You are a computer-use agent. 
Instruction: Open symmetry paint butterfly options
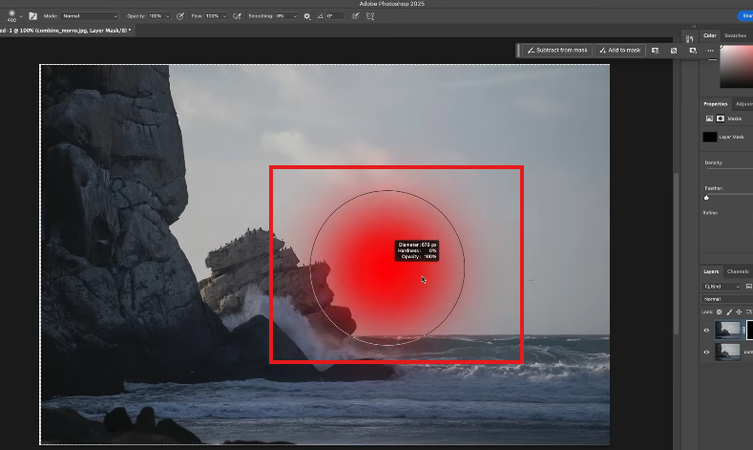click(370, 16)
